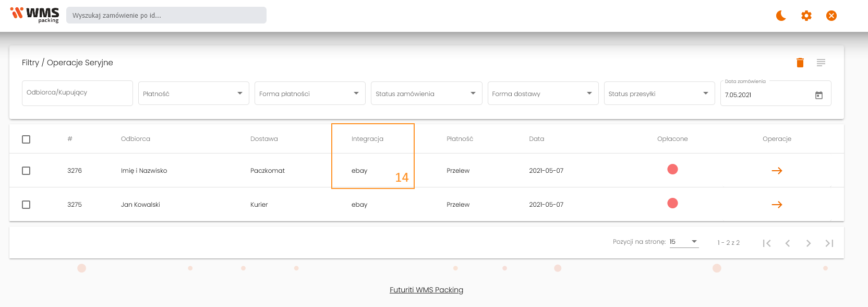The image size is (868, 307).
Task: Toggle dark mode moon icon
Action: pyautogui.click(x=781, y=16)
